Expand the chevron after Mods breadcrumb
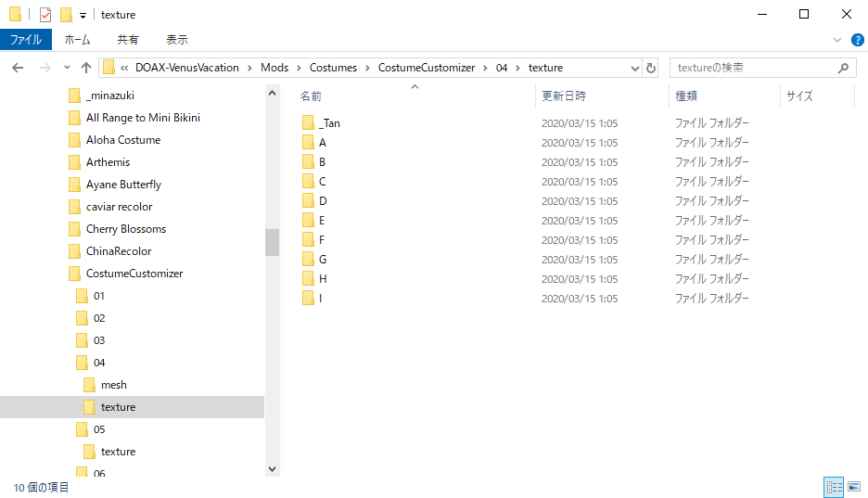The width and height of the screenshot is (868, 498). pos(299,68)
